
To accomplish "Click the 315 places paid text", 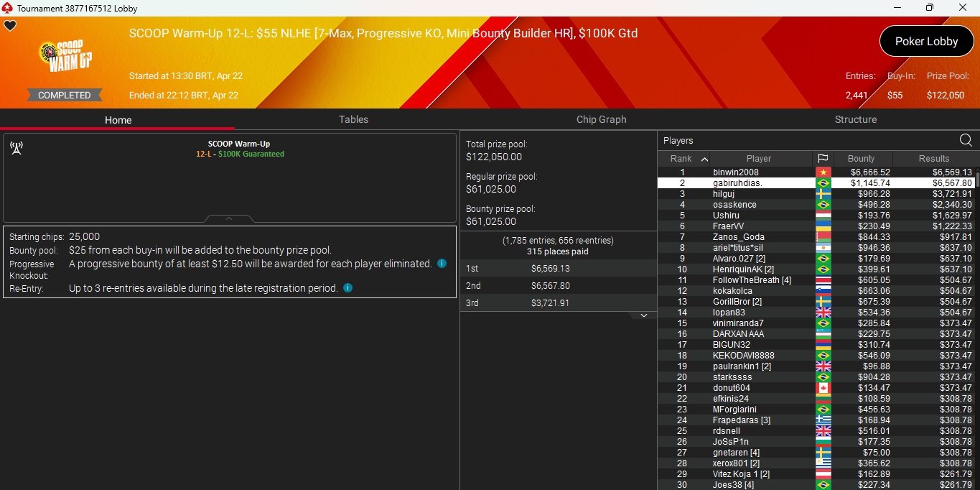I will coord(558,251).
